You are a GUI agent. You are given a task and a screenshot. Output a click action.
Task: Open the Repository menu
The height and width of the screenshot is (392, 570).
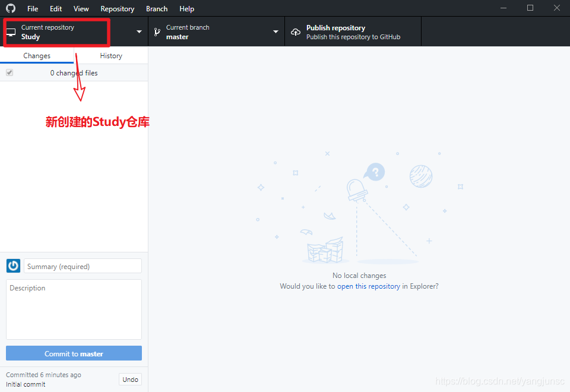118,9
